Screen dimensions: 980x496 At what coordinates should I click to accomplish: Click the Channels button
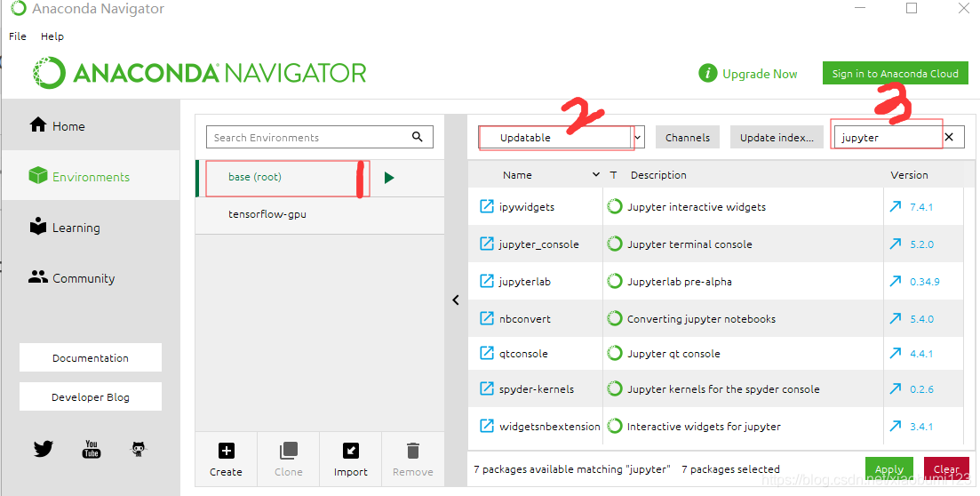pyautogui.click(x=688, y=137)
